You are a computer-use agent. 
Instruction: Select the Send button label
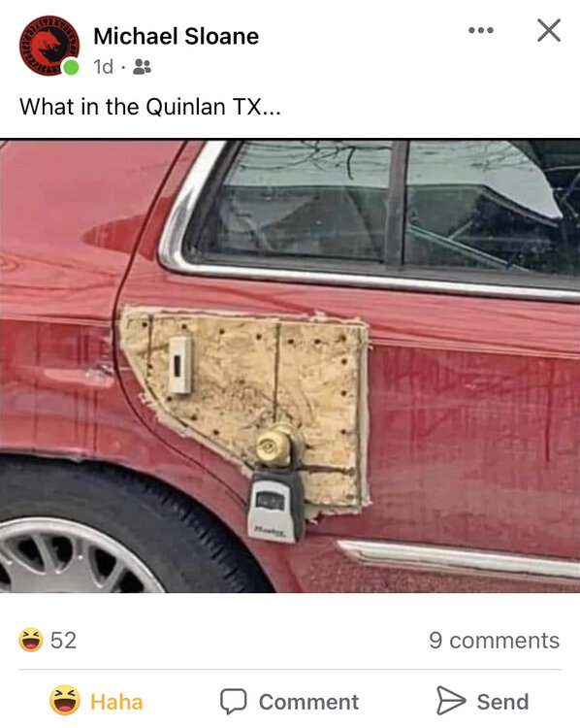coord(503,702)
